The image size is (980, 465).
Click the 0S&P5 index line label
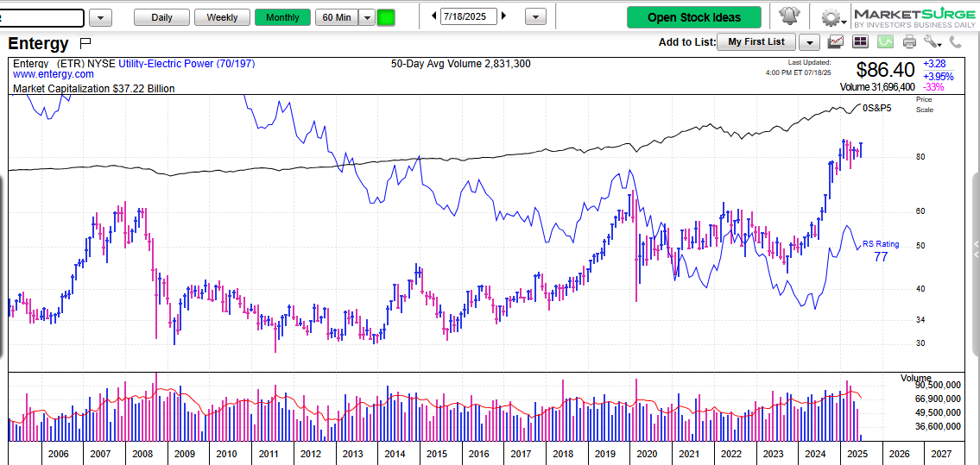pos(877,108)
